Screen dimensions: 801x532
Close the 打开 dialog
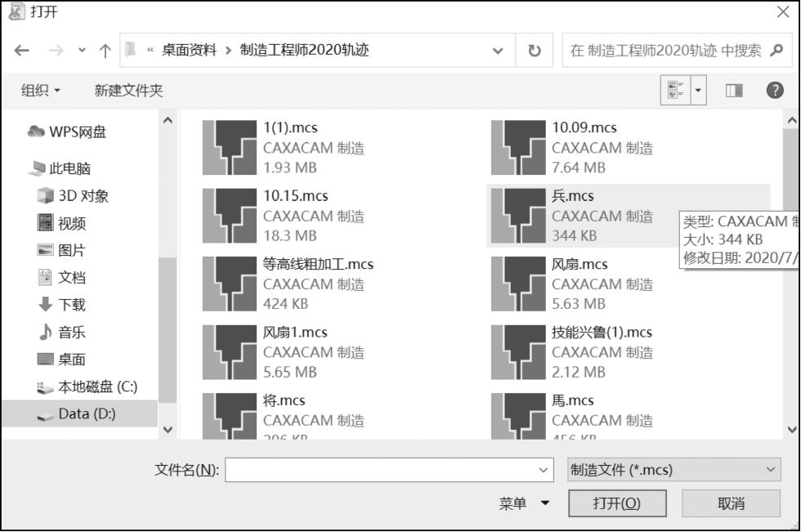[783, 11]
